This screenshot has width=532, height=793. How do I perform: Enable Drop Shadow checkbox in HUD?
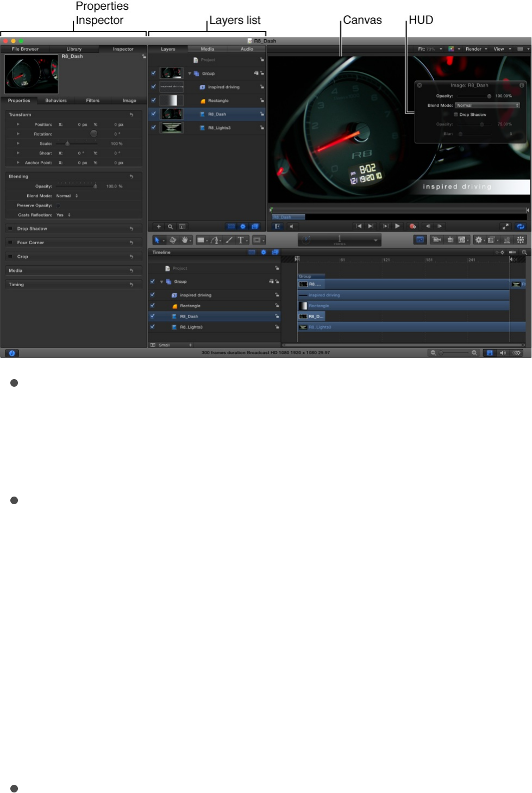tap(456, 115)
